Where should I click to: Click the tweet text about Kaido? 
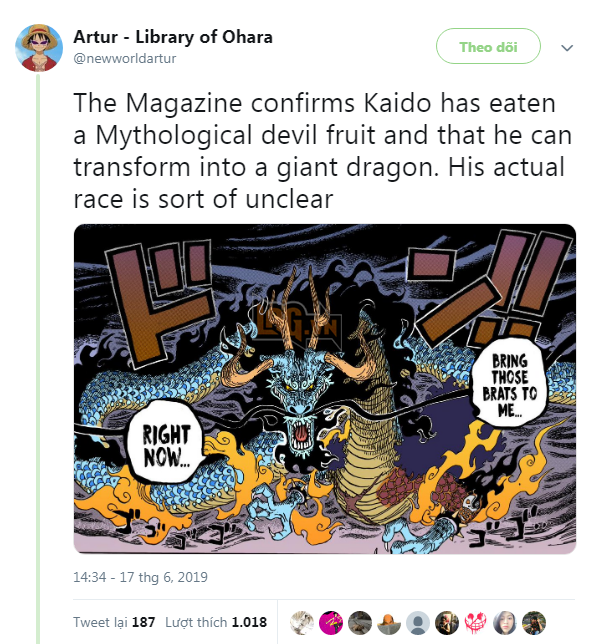322,151
